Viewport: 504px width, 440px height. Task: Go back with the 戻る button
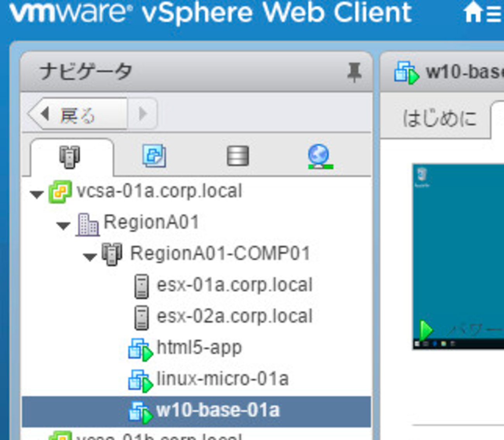tap(78, 114)
